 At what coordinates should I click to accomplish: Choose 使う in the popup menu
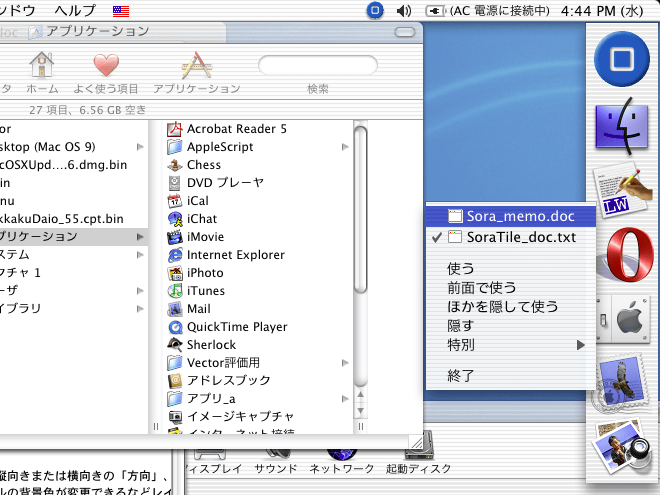pos(460,269)
